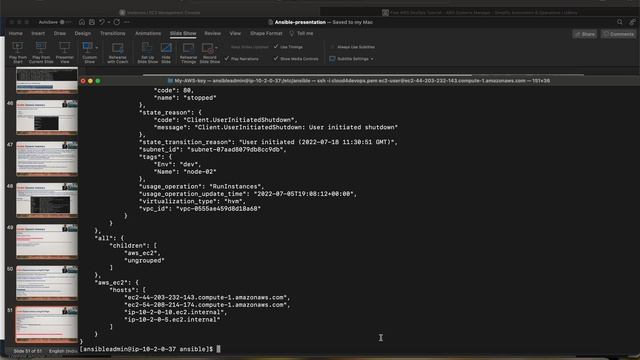
Task: Open the Subtitle Settings dropdown
Action: click(372, 59)
